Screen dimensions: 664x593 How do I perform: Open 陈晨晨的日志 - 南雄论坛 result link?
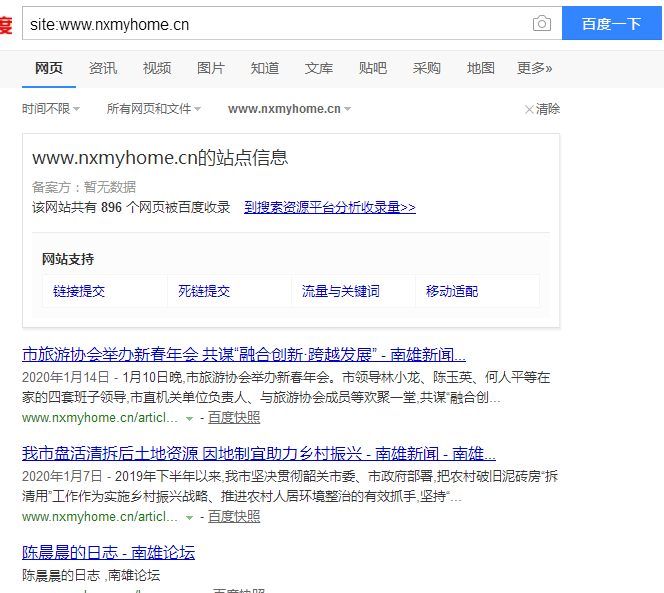click(x=108, y=553)
